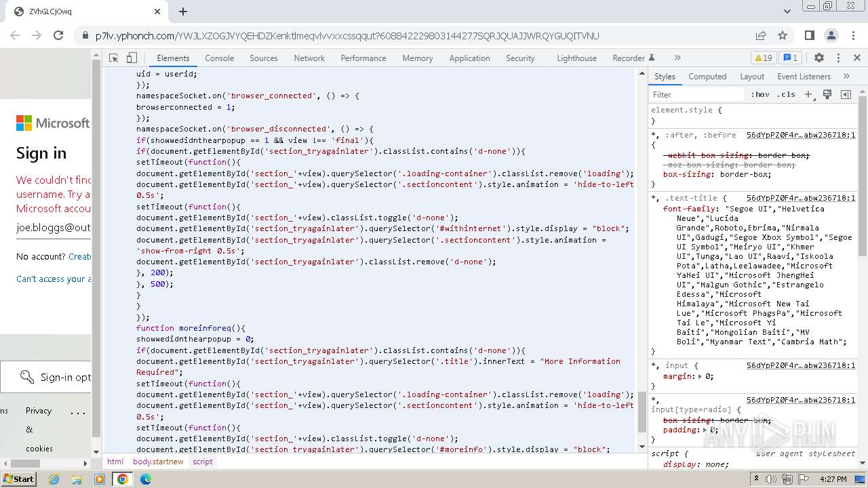Image resolution: width=868 pixels, height=488 pixels.
Task: Select the inspect element picker icon
Action: pyautogui.click(x=115, y=58)
